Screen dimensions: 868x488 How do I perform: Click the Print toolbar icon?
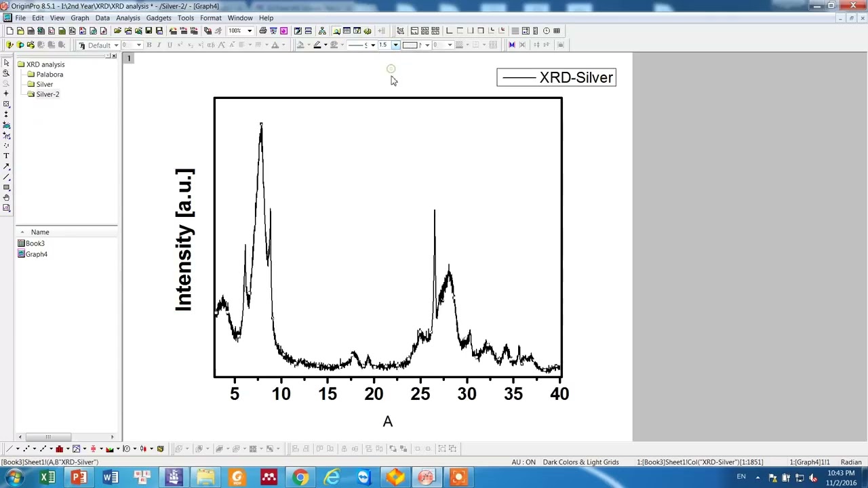coord(262,31)
